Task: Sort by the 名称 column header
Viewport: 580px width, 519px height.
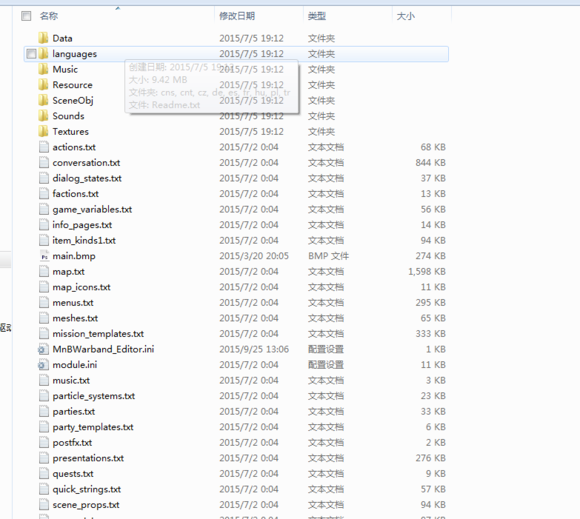Action: click(49, 16)
